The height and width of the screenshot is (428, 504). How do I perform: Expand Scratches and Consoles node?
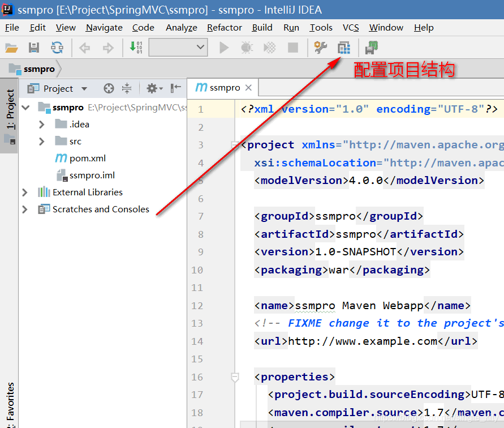25,209
